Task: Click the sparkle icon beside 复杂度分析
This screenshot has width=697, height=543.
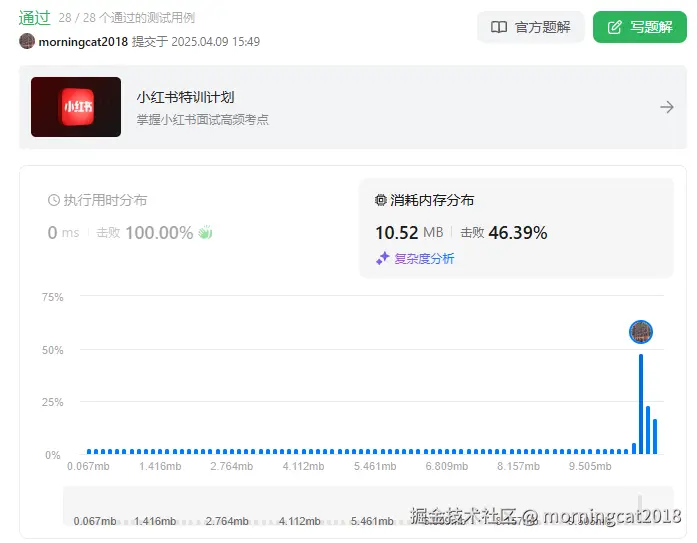Action: tap(383, 258)
